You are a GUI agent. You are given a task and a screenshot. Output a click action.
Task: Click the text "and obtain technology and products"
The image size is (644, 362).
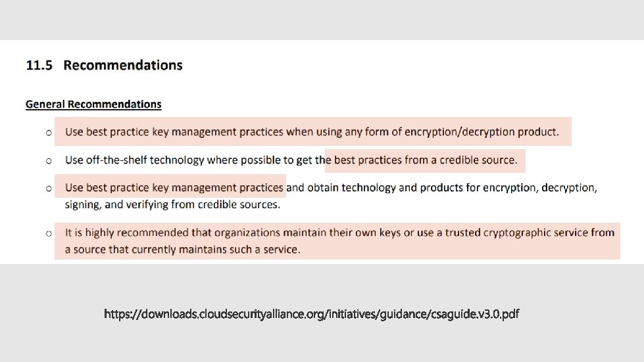[374, 188]
